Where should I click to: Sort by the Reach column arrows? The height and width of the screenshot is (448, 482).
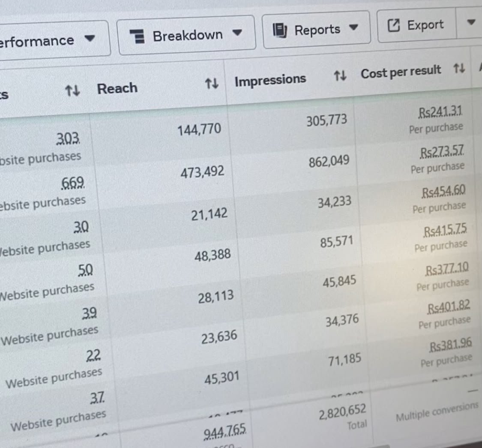(212, 83)
